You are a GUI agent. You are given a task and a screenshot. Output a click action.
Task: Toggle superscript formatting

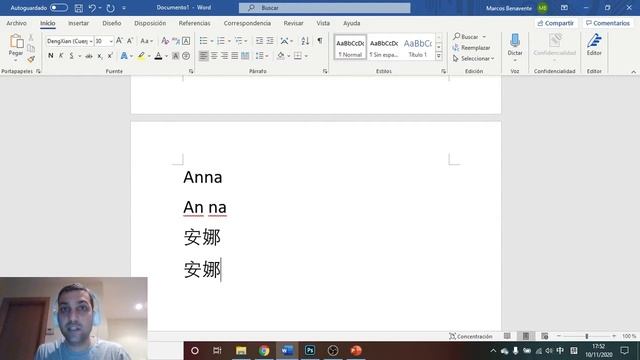tap(110, 56)
